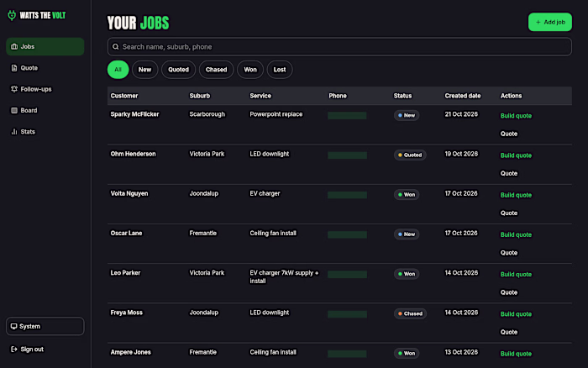588x368 pixels.
Task: Click the plus icon on Add job
Action: click(x=538, y=22)
